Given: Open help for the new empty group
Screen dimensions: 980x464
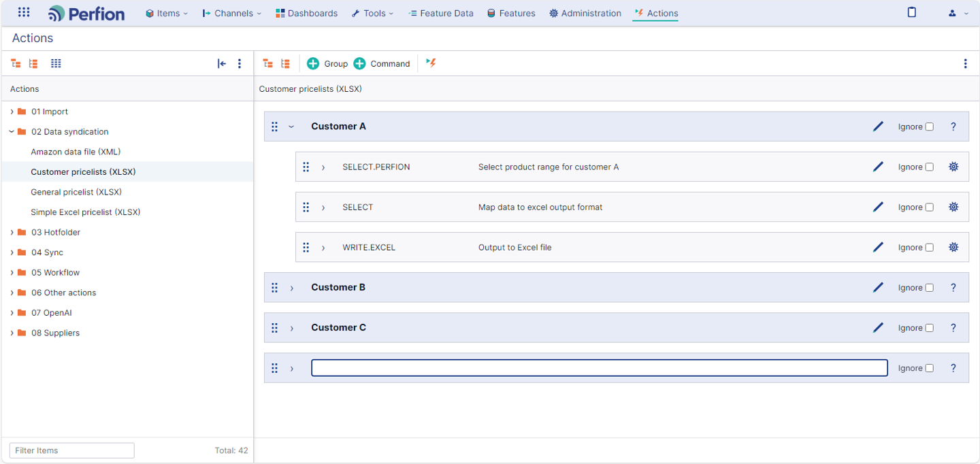Looking at the screenshot, I should click(953, 367).
